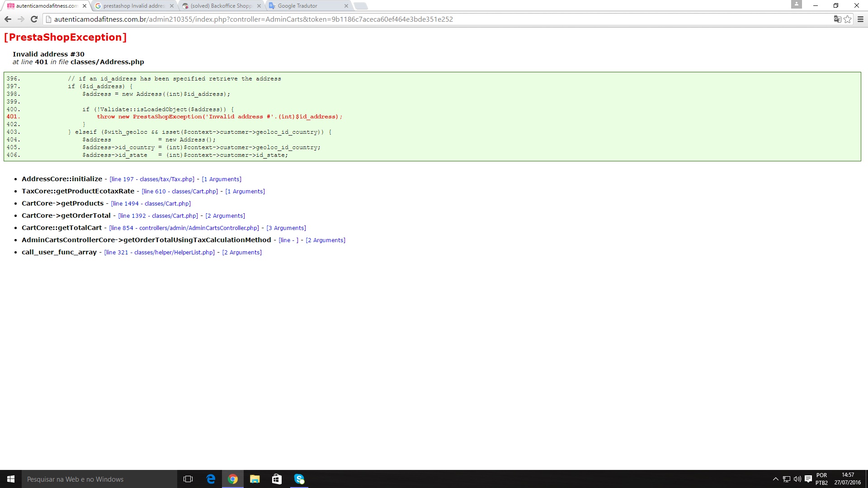Expand 2 Arguments for call_user_func_array
Image resolution: width=868 pixels, height=488 pixels.
click(x=242, y=253)
